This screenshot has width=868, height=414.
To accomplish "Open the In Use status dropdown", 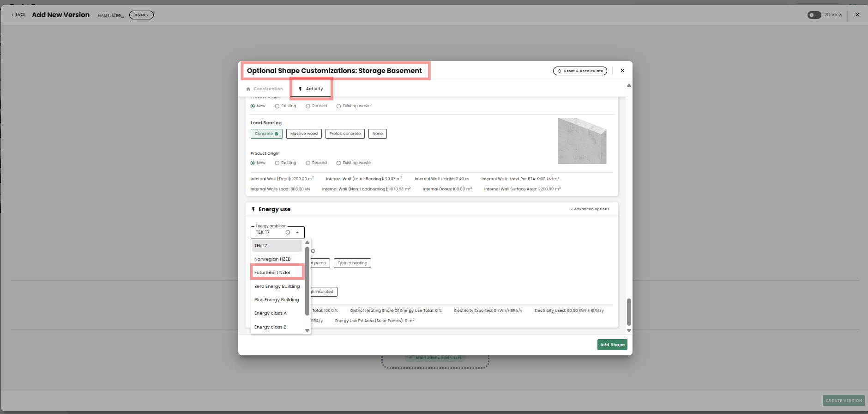I will [x=141, y=15].
